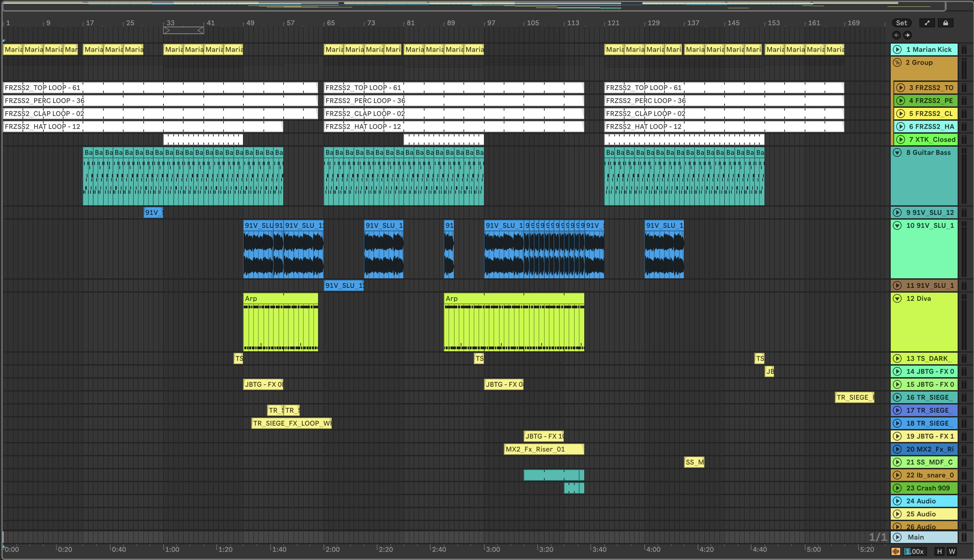This screenshot has width=974, height=560.
Task: Expand the Main track
Action: [897, 537]
